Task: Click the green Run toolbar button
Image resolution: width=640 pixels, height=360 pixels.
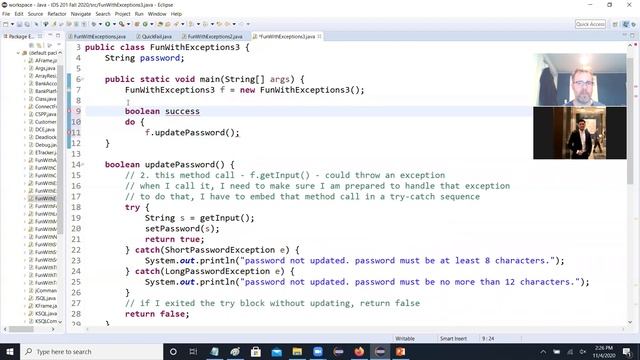Action: tap(107, 24)
